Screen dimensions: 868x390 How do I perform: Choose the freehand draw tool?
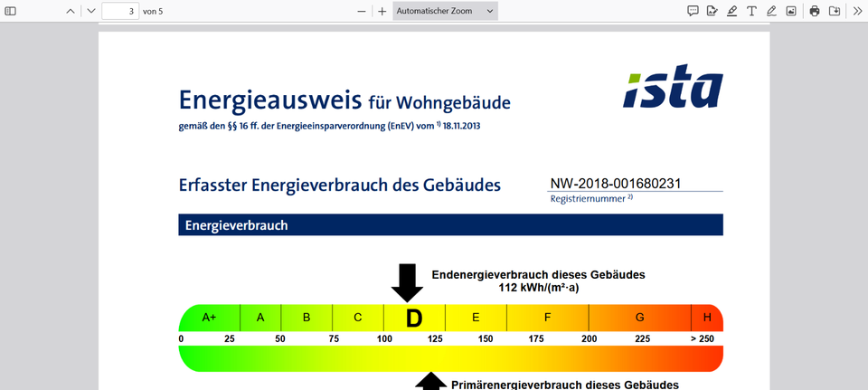pos(771,11)
